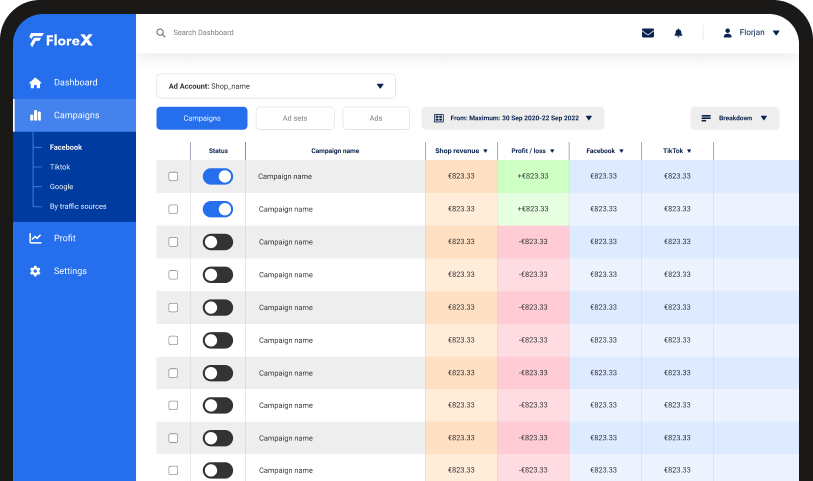Open By traffic sources sidebar link
This screenshot has height=481, width=813.
[78, 206]
